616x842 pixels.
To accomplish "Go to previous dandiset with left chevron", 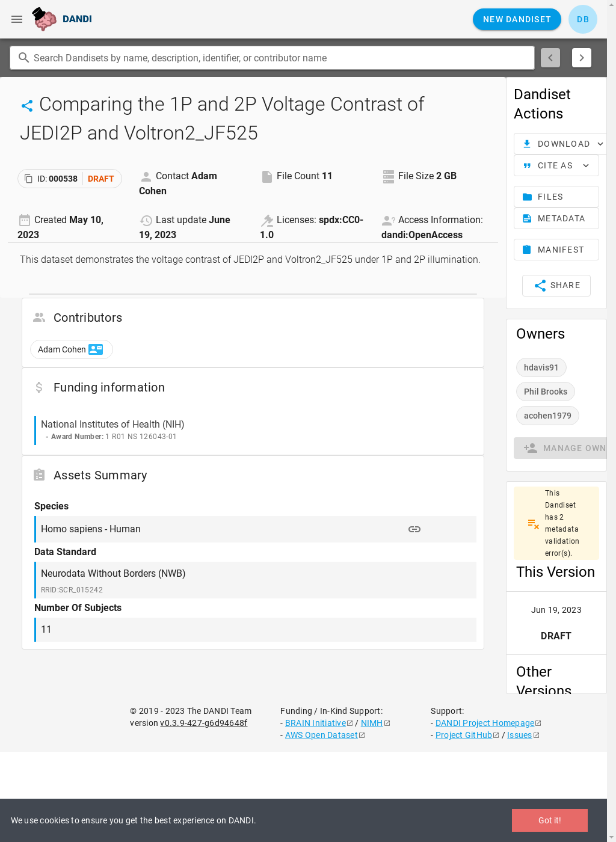I will pyautogui.click(x=550, y=58).
